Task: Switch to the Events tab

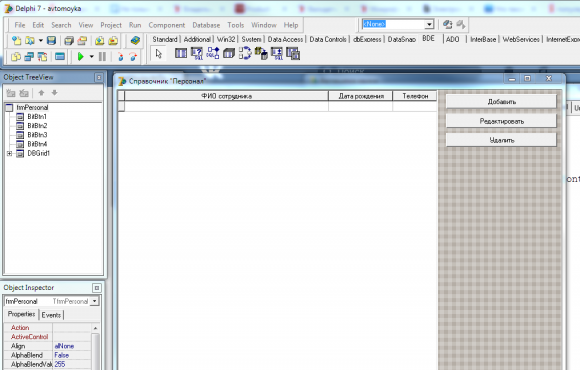Action: 51,315
